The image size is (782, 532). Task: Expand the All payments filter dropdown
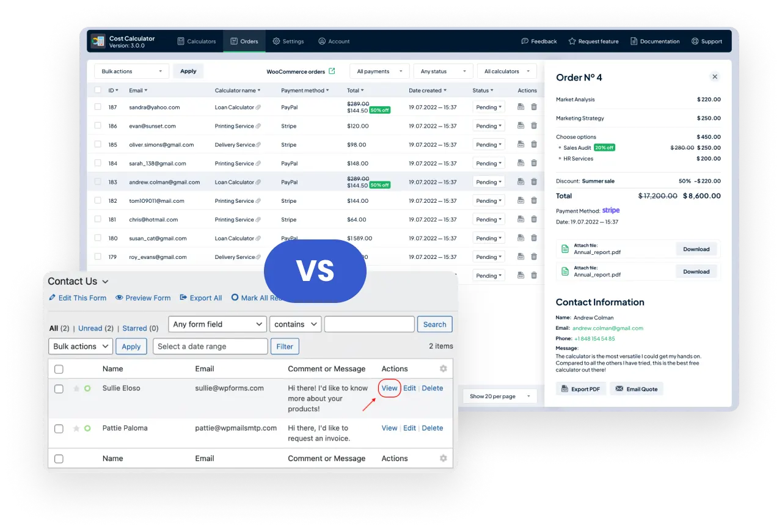coord(379,71)
